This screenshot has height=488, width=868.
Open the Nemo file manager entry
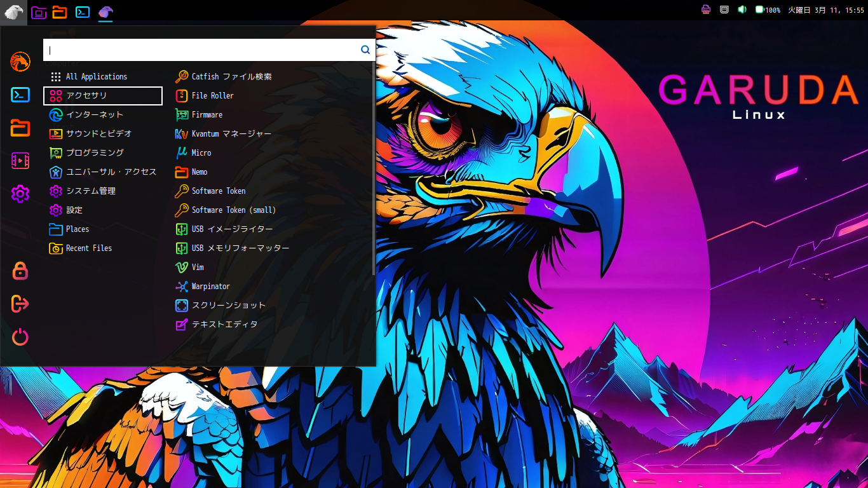pos(271,172)
